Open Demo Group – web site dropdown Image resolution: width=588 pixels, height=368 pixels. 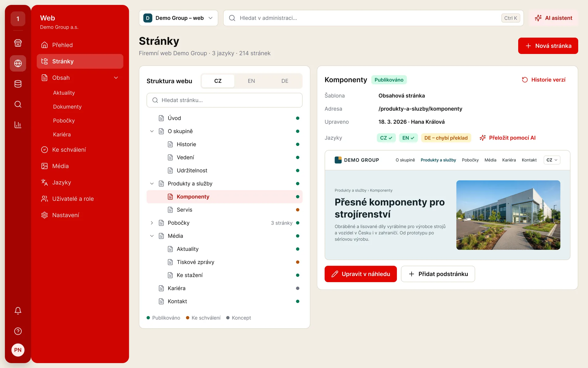178,18
